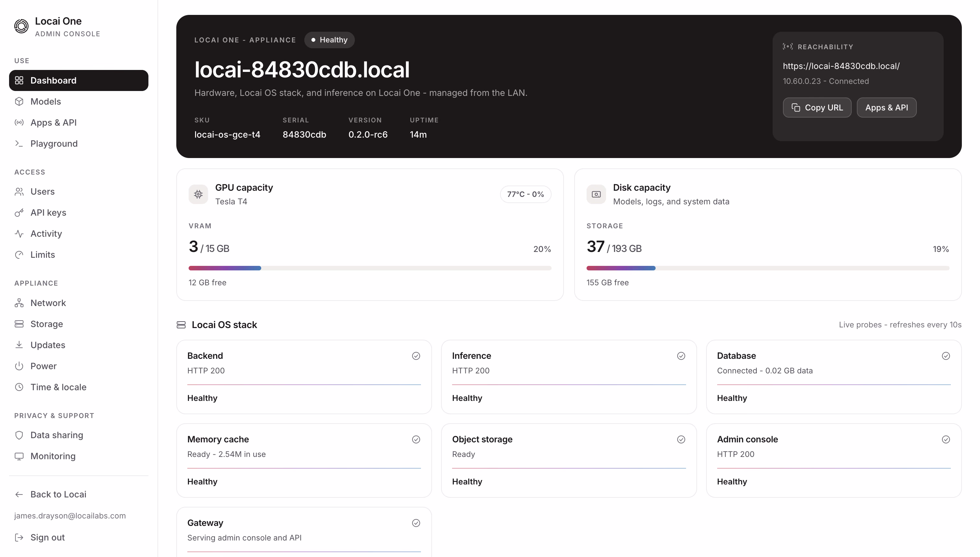Click the Reachability signal icon
980x557 pixels.
point(787,47)
